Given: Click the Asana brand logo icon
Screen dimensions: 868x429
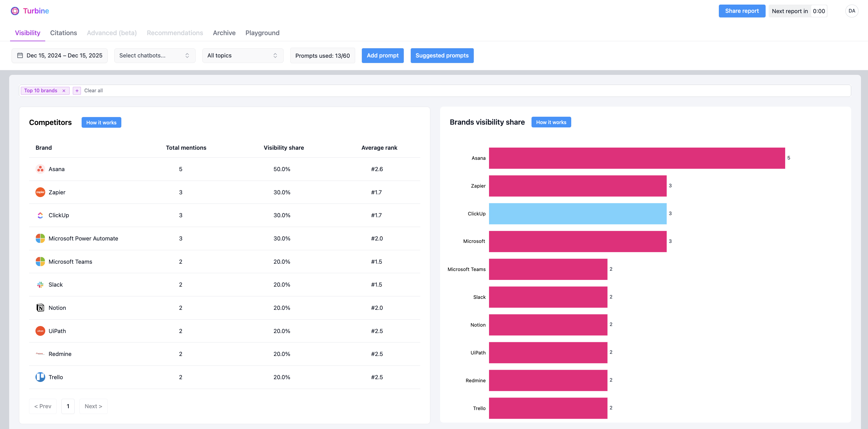Looking at the screenshot, I should 40,169.
